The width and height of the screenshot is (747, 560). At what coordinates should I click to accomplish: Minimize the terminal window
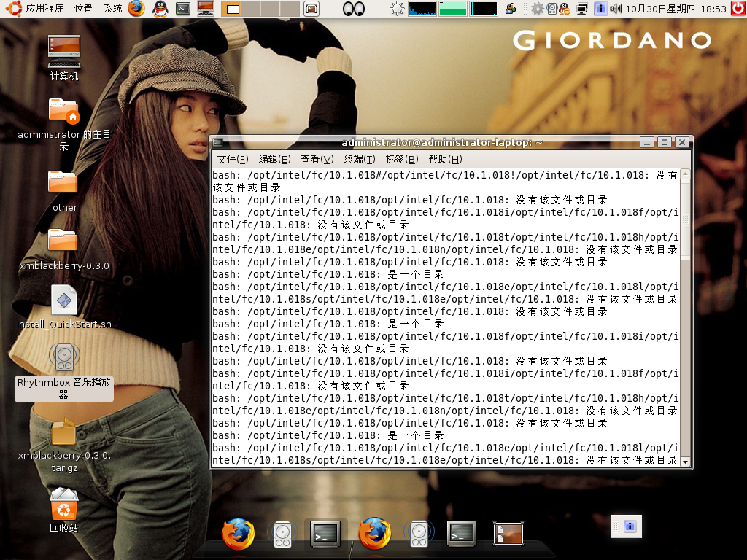coord(646,142)
